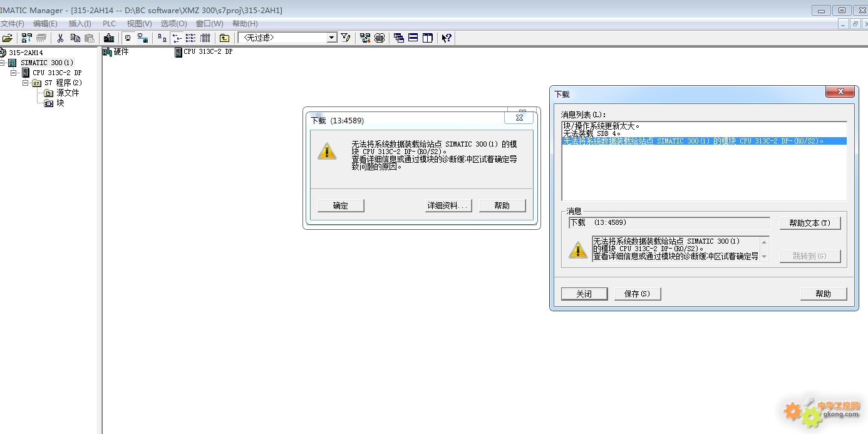This screenshot has width=868, height=434.
Task: Click 帮助 button in small error dialog
Action: [502, 205]
